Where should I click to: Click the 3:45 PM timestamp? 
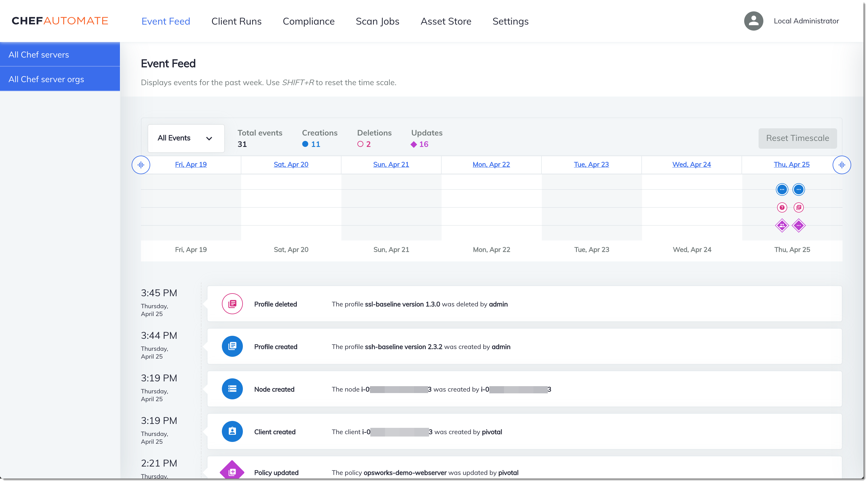tap(159, 293)
